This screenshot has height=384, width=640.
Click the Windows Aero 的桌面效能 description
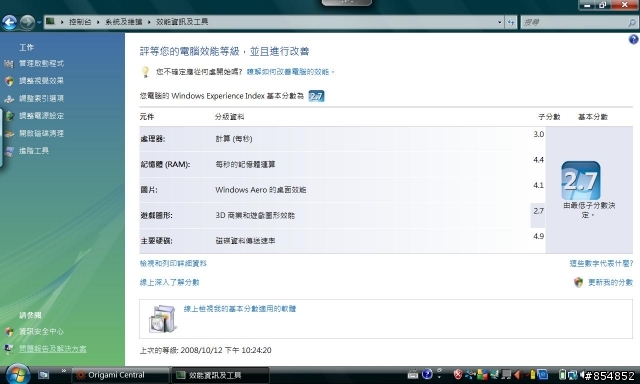click(x=261, y=190)
